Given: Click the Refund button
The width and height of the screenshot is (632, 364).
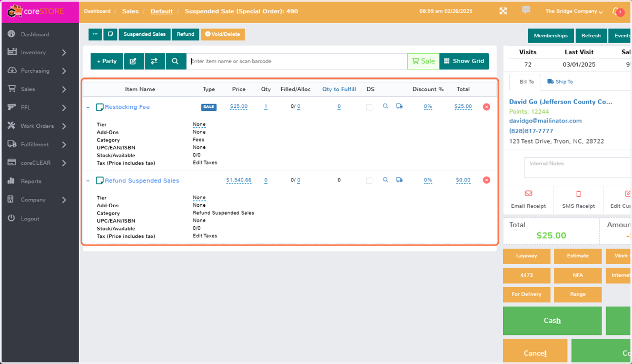Looking at the screenshot, I should pos(185,34).
